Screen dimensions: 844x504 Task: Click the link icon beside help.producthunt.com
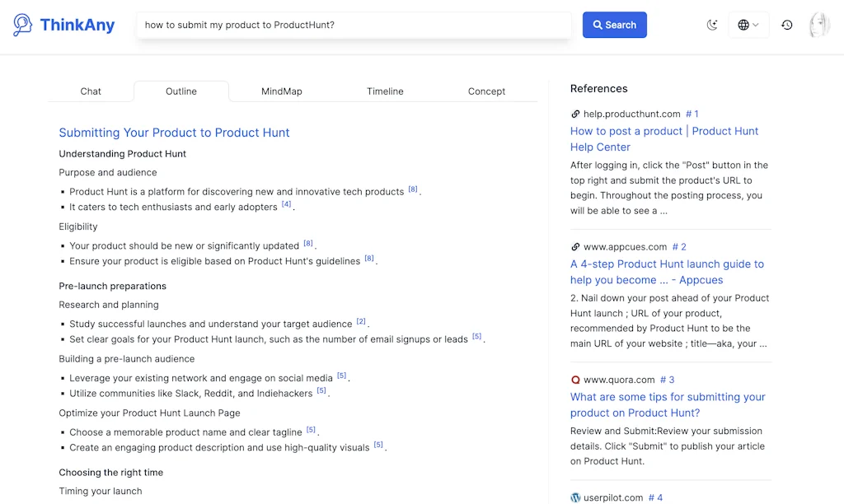coord(575,114)
